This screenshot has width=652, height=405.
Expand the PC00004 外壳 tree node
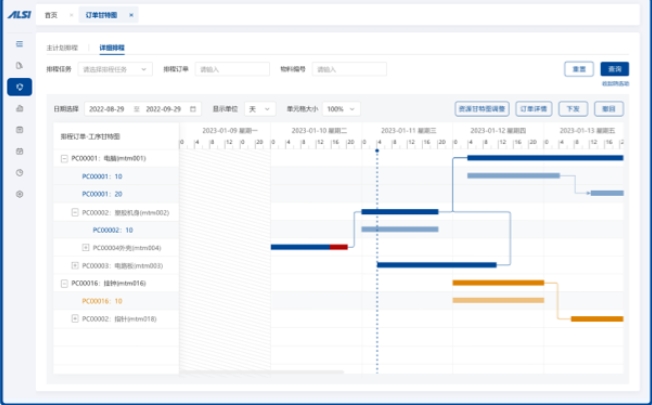click(86, 247)
